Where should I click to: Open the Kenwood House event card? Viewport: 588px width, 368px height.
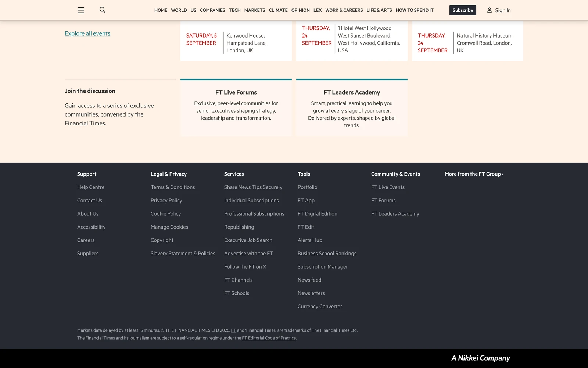(x=236, y=41)
